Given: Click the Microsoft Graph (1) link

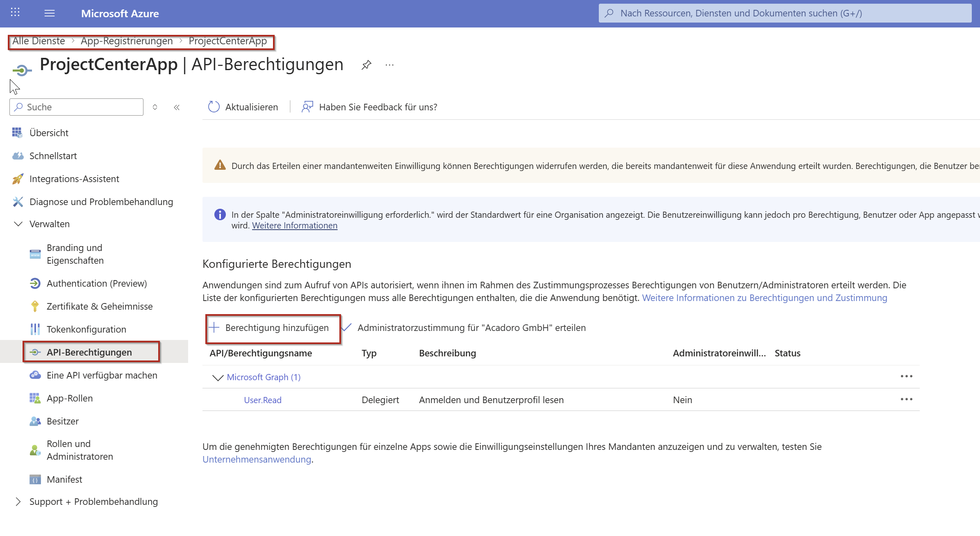Looking at the screenshot, I should click(264, 377).
